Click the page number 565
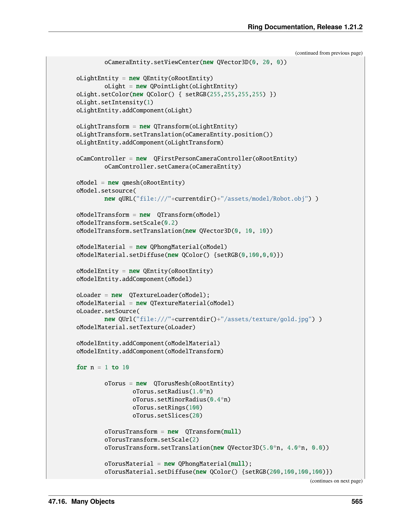This screenshot has width=411, height=532. click(357, 501)
